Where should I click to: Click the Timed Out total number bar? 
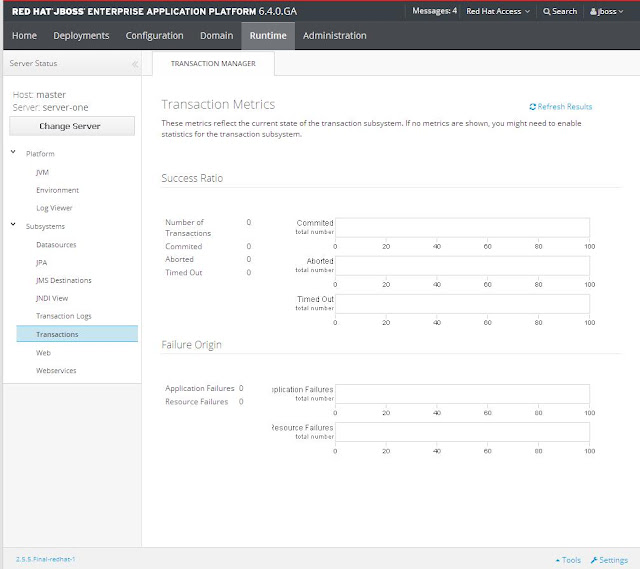(462, 304)
